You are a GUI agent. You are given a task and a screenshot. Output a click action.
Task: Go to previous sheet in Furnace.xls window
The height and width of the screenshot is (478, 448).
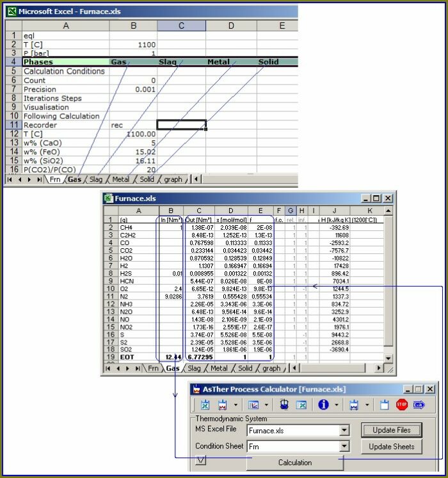[x=118, y=368]
